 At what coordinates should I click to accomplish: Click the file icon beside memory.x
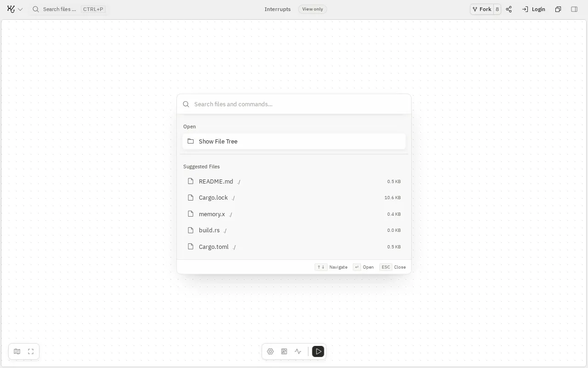pos(191,214)
